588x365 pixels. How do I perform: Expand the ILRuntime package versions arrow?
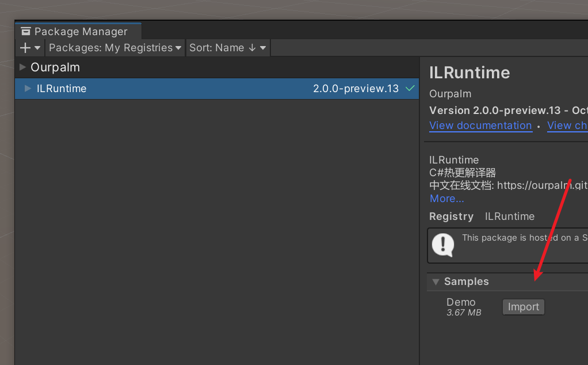click(x=28, y=89)
